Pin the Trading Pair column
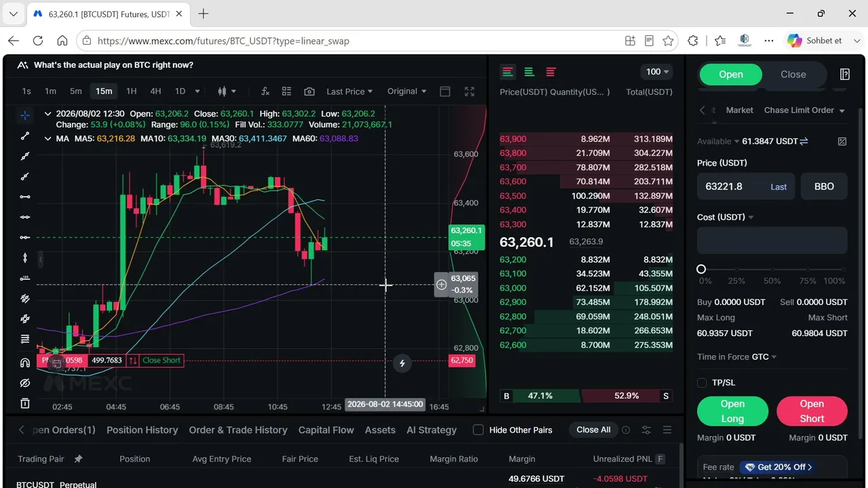Screen dimensions: 868x488 pos(78,459)
